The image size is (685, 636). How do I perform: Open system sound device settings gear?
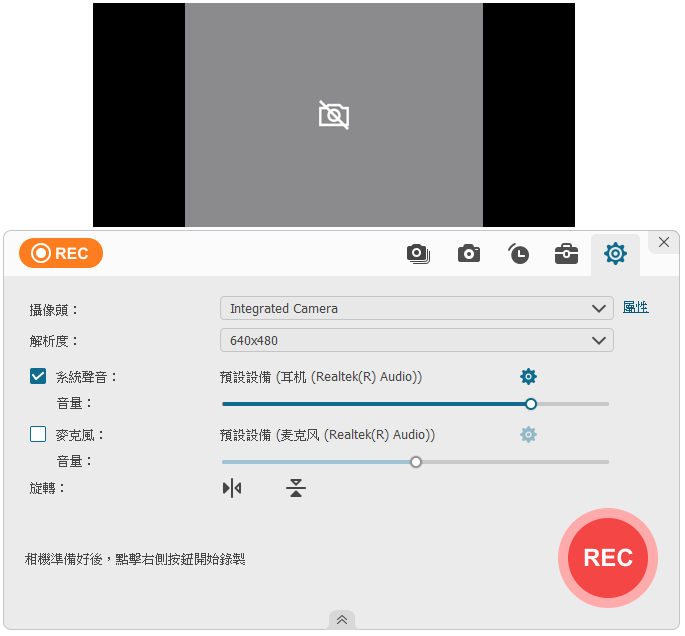528,377
